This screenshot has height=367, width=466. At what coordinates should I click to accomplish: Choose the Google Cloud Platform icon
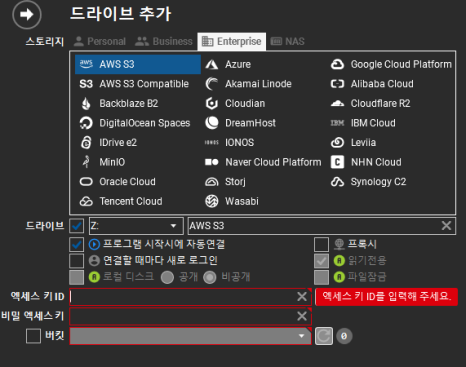coord(337,64)
